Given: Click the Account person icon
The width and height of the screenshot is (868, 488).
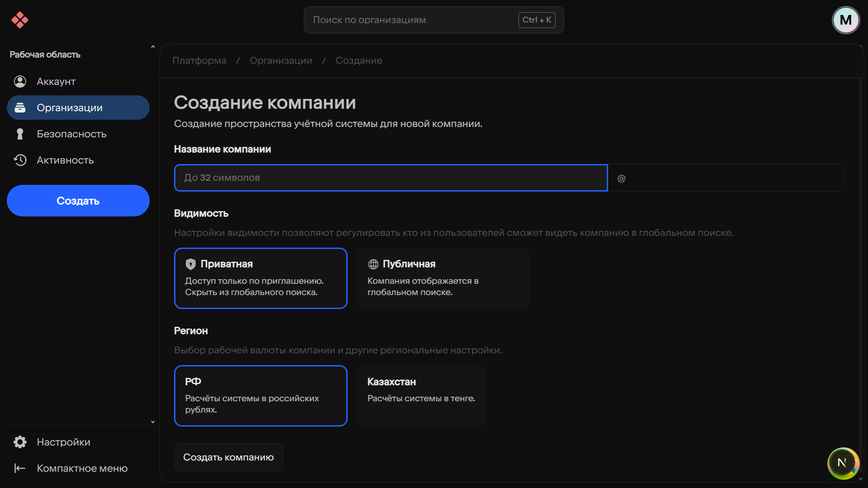Looking at the screenshot, I should pyautogui.click(x=20, y=82).
